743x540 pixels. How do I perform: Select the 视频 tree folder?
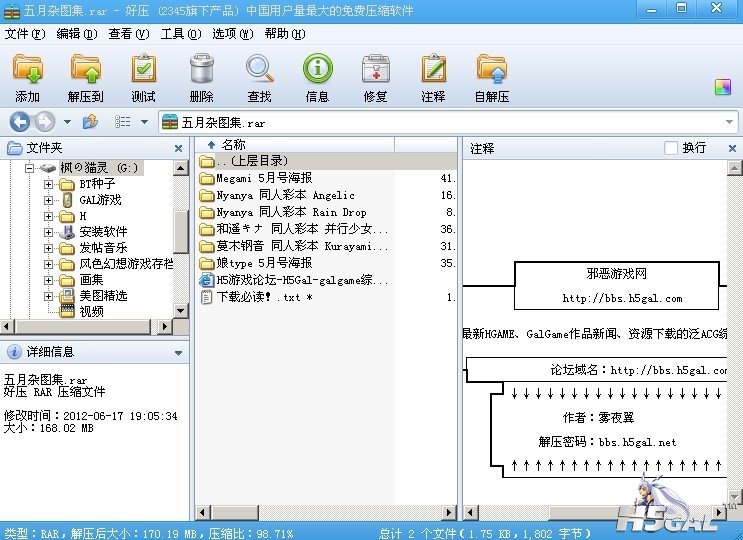pyautogui.click(x=82, y=312)
